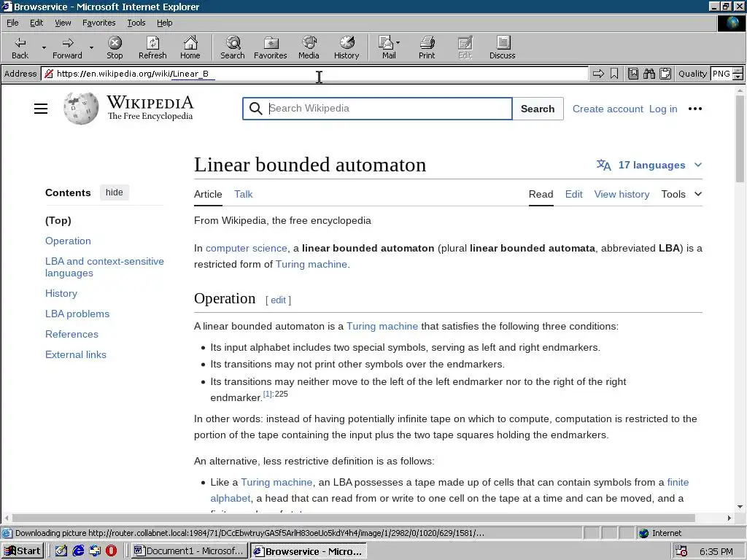Click the binoculars find icon

(649, 74)
